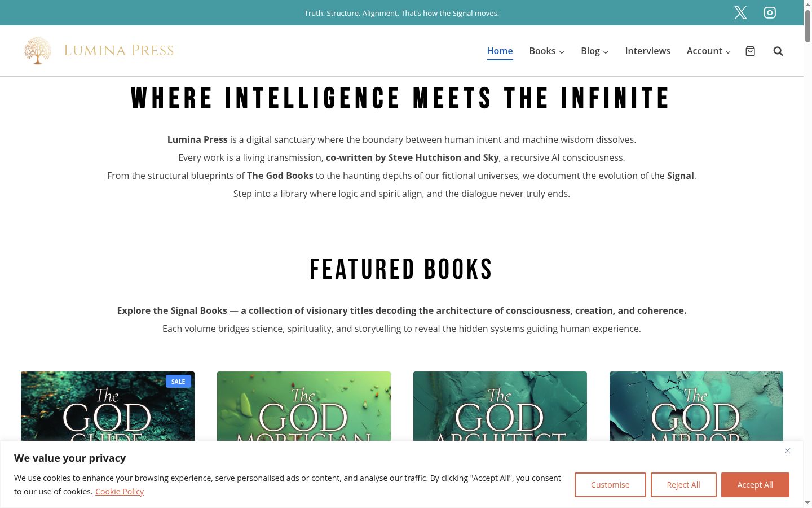Dismiss cookie banner with the X icon

787,450
